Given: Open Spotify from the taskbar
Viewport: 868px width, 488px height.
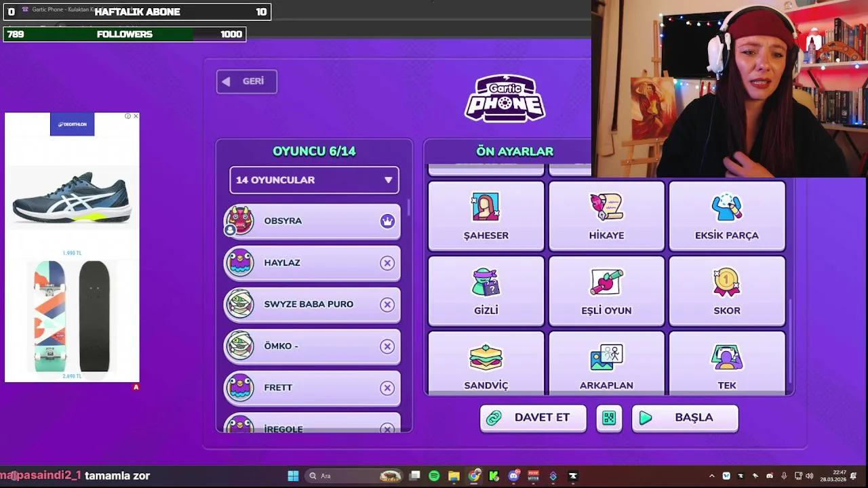Looking at the screenshot, I should click(434, 476).
